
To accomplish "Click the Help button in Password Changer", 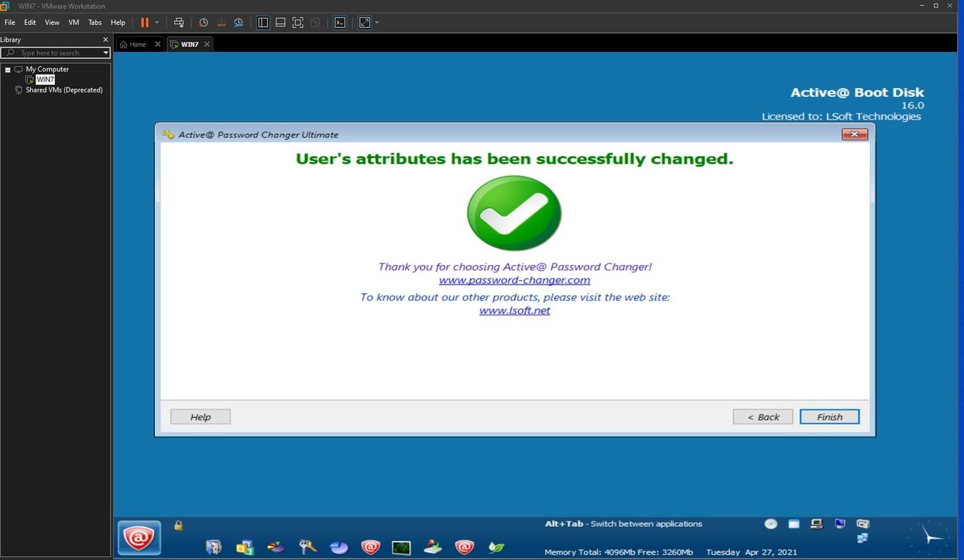I will point(200,417).
